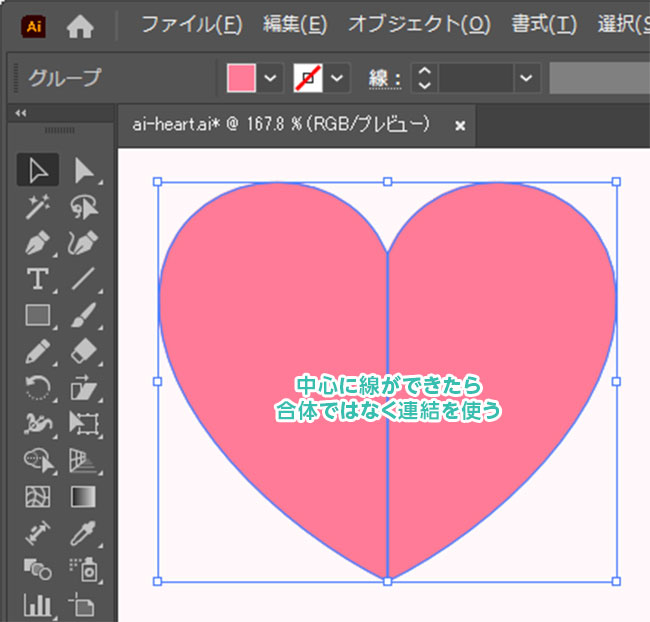Image resolution: width=650 pixels, height=622 pixels.
Task: Pick the Pen tool
Action: tap(38, 242)
